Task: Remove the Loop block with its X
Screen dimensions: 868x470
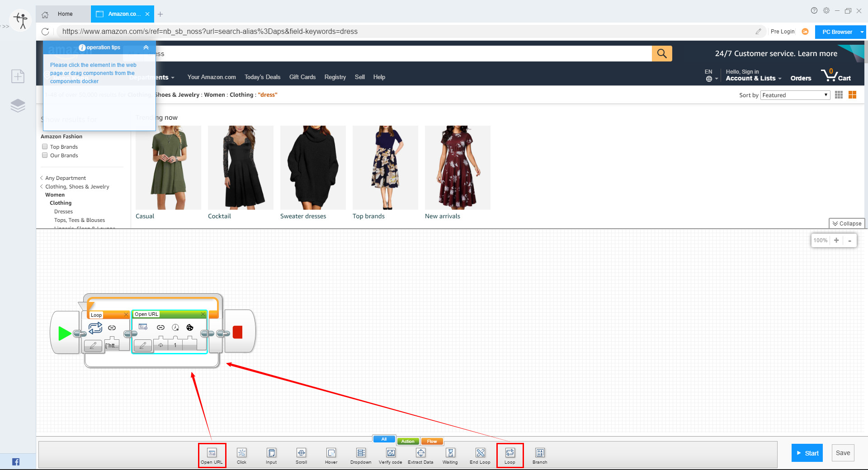Action: pyautogui.click(x=126, y=315)
